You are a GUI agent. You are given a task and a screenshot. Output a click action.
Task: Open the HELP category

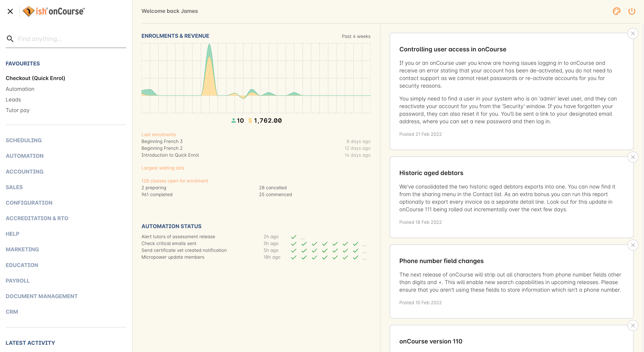(x=13, y=234)
